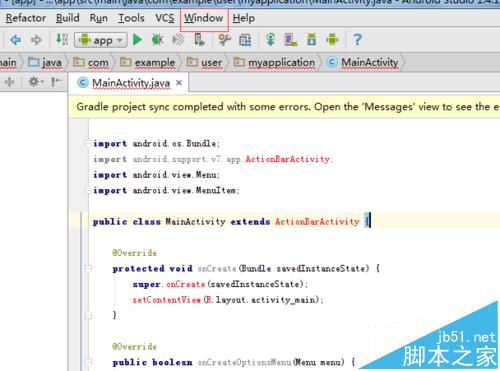
Task: Click ActionBarActivity after extends keyword
Action: (x=317, y=221)
